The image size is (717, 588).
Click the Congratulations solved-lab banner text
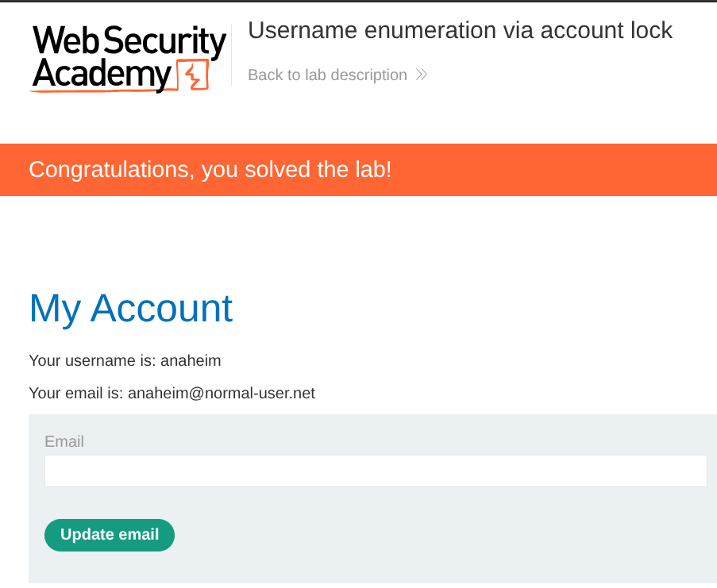pyautogui.click(x=210, y=169)
